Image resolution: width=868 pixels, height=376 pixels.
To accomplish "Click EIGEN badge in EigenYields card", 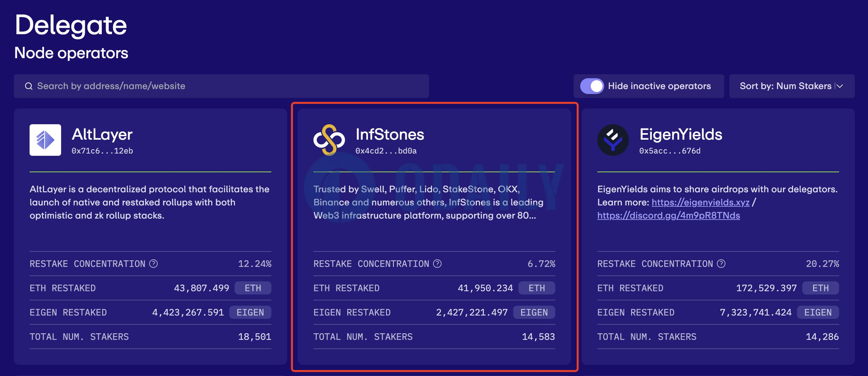I will pyautogui.click(x=818, y=312).
